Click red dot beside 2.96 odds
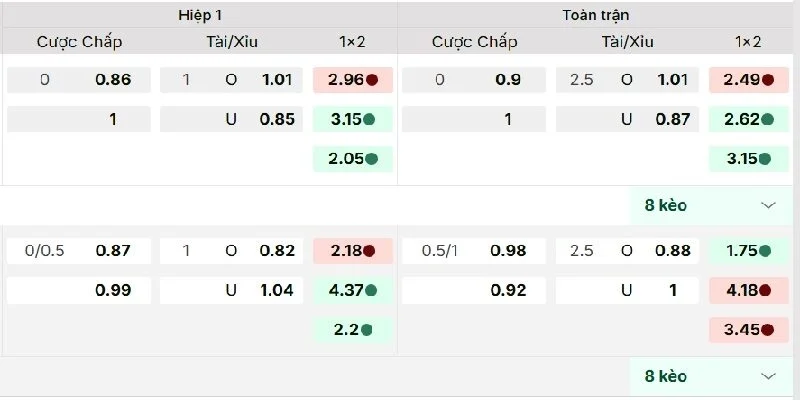800x400 pixels. point(372,81)
